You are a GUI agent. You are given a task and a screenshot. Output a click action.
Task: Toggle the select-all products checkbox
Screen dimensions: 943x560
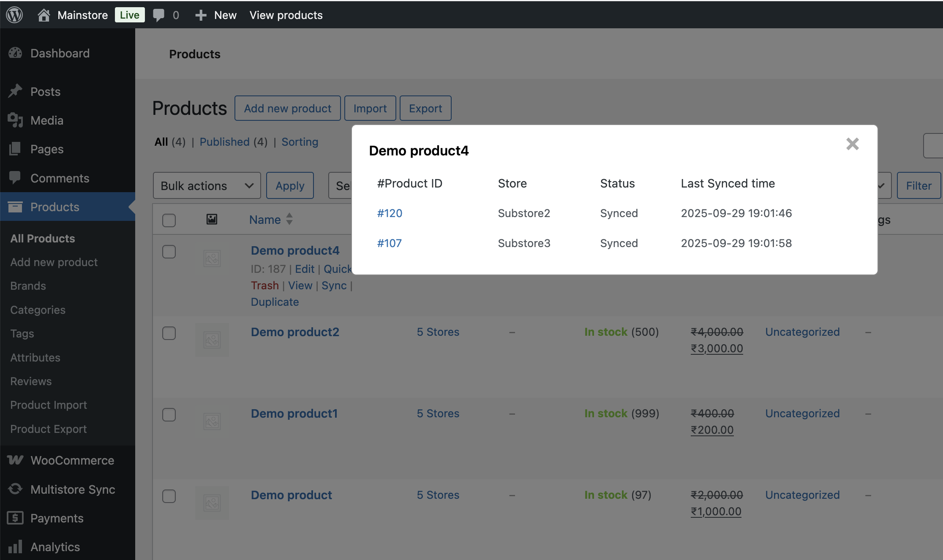point(169,220)
